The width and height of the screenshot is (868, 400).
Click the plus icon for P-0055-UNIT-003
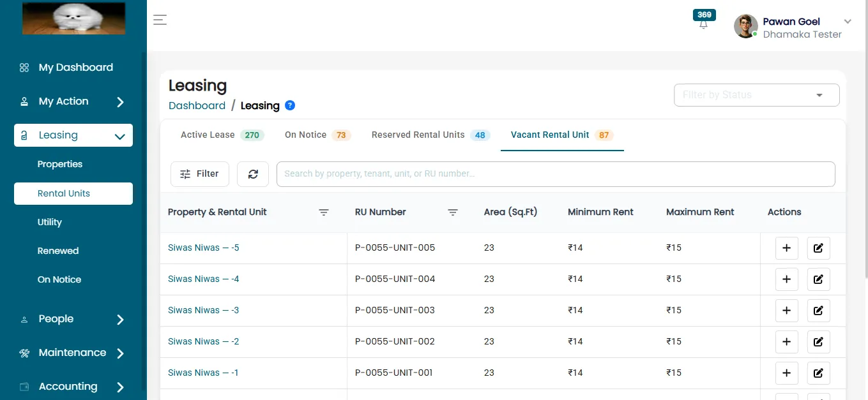(x=787, y=311)
